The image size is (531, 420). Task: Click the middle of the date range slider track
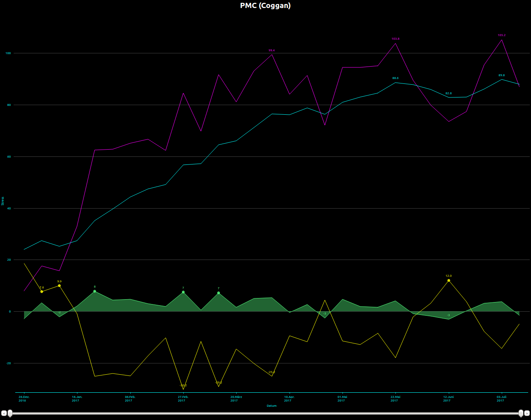pos(265,413)
